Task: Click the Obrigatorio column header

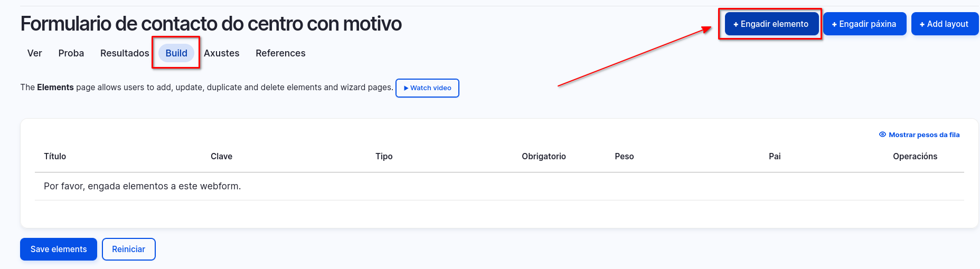Action: [544, 157]
